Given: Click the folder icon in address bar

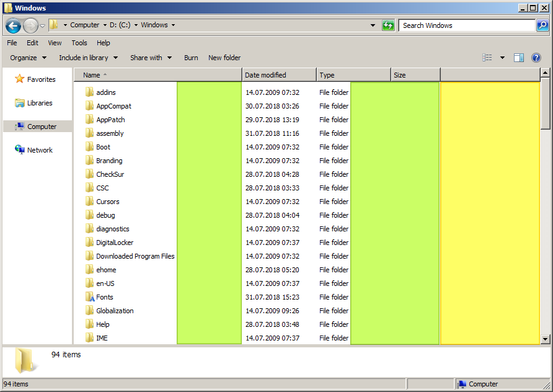Looking at the screenshot, I should 53,25.
